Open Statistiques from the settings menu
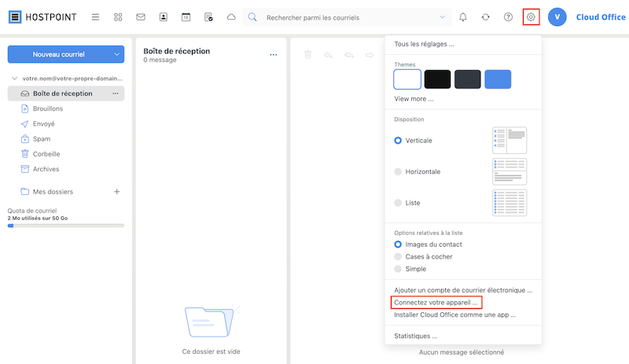629x364 pixels. tap(416, 336)
